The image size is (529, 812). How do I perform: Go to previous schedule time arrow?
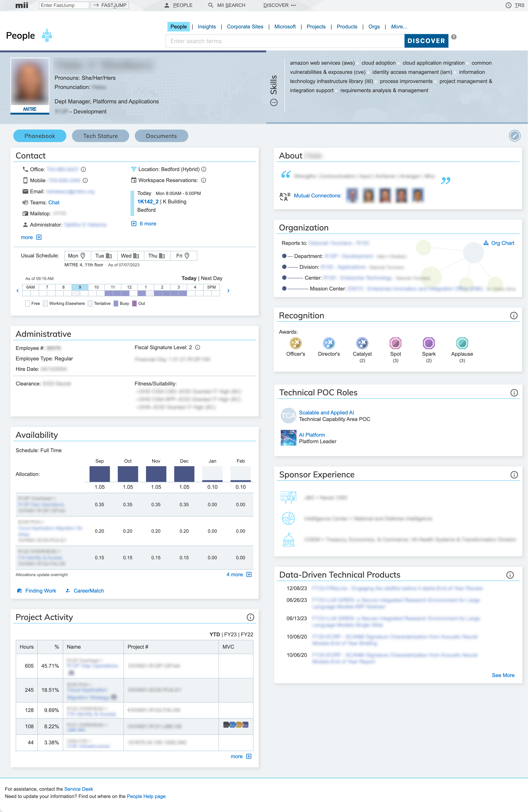click(17, 291)
